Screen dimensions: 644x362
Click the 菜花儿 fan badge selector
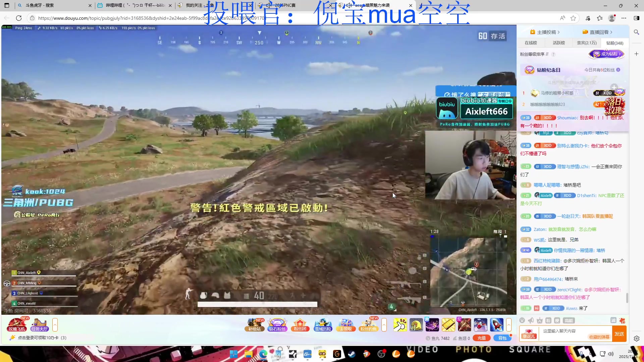coord(529,334)
